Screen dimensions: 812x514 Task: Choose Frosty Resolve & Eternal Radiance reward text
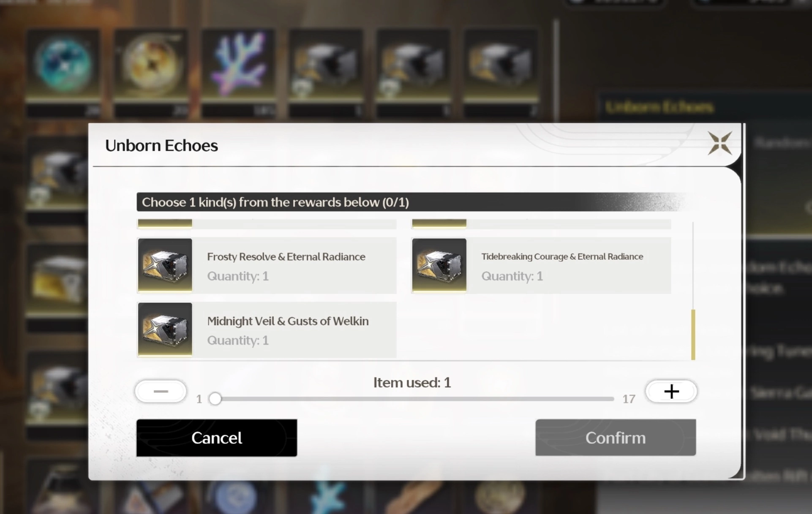[x=286, y=257]
